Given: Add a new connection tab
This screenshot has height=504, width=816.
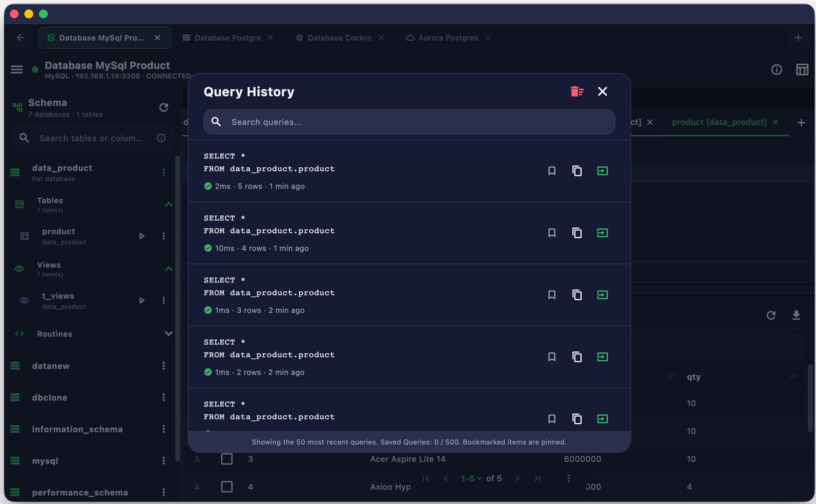Looking at the screenshot, I should pyautogui.click(x=798, y=38).
